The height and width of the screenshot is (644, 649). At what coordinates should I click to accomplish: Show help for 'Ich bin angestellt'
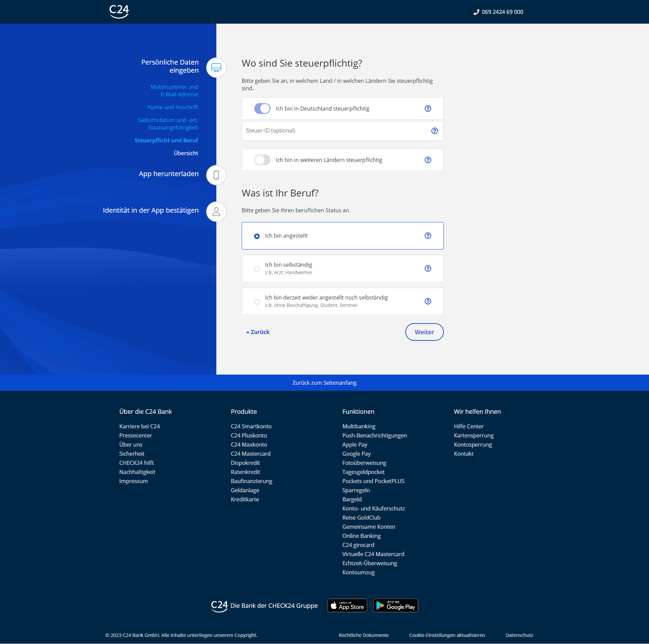pos(428,236)
